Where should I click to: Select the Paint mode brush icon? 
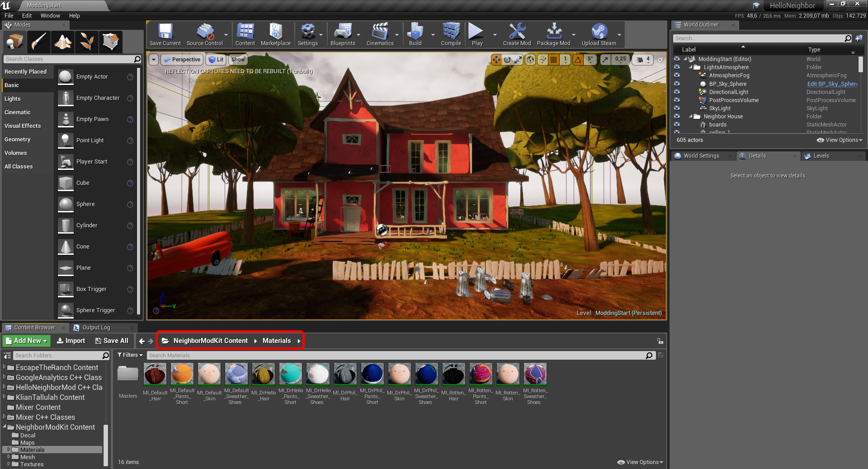click(39, 42)
